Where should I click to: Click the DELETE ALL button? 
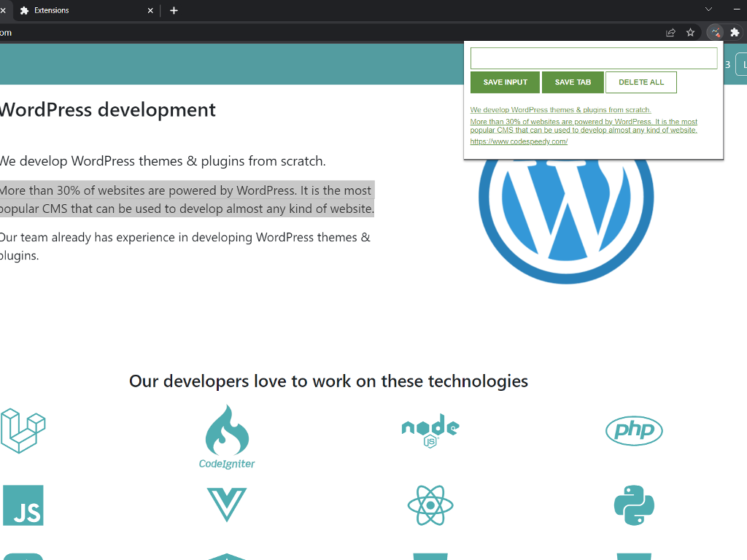640,82
